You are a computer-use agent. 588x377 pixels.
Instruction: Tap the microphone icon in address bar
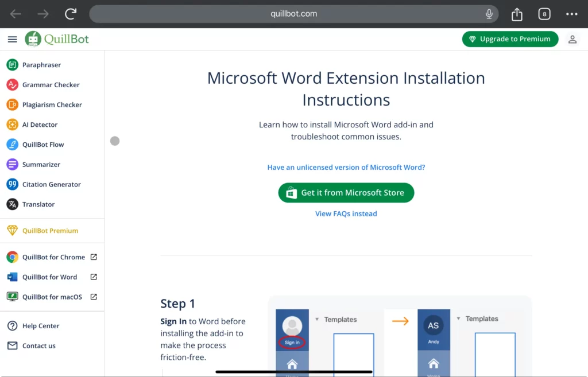pos(489,14)
